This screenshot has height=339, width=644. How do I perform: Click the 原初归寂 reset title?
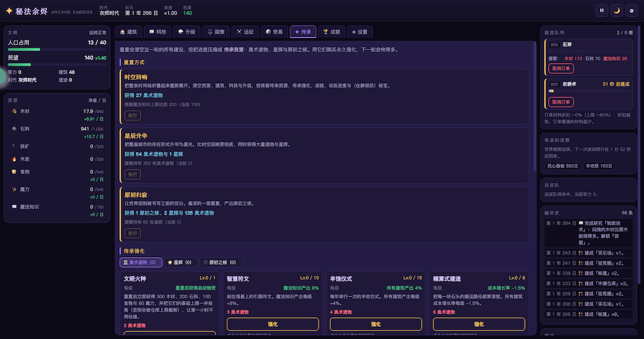pos(135,195)
